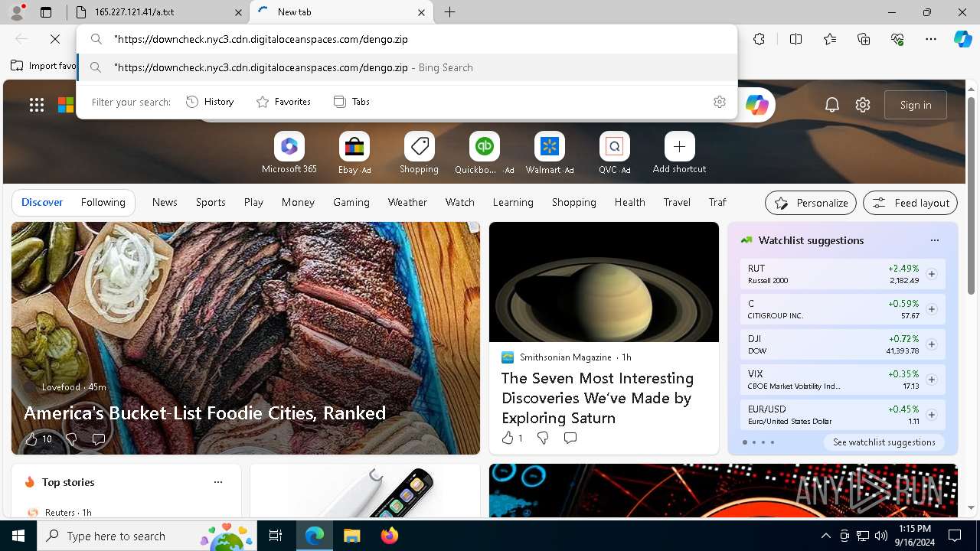This screenshot has width=980, height=551.
Task: Switch to the Discover feed tab
Action: point(42,202)
